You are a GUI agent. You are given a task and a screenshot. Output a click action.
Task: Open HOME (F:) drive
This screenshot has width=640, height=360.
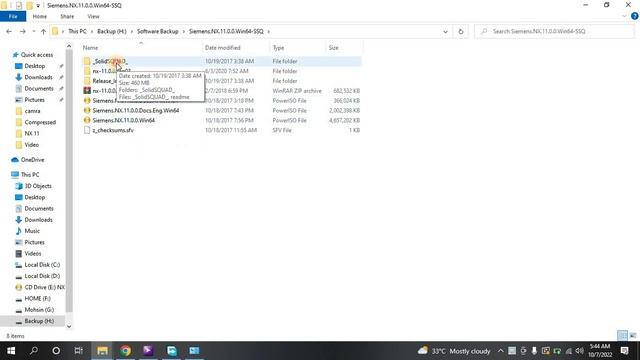click(37, 298)
